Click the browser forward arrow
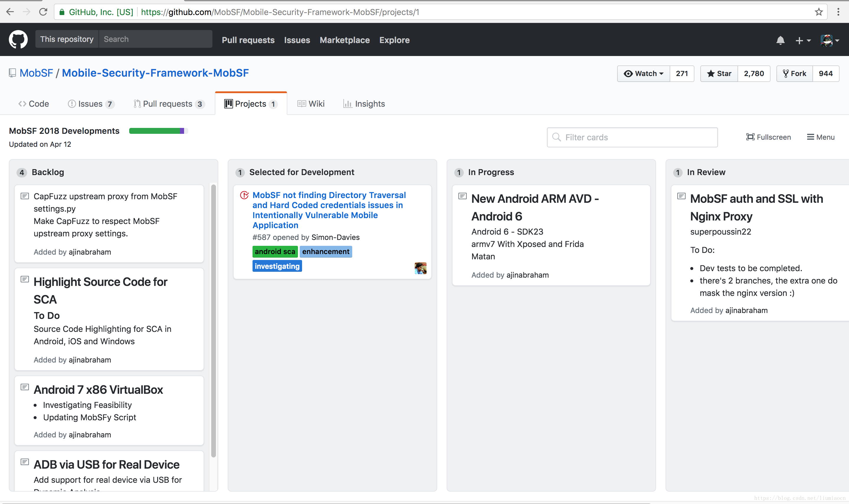 click(27, 12)
